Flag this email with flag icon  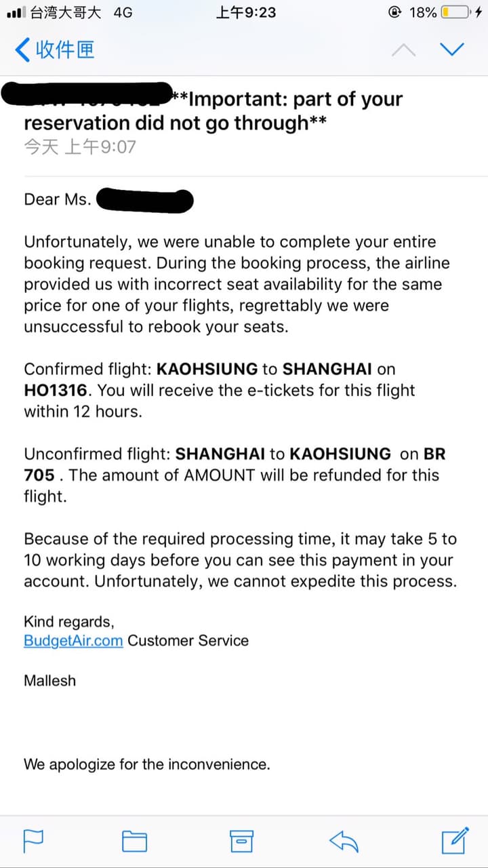[34, 841]
